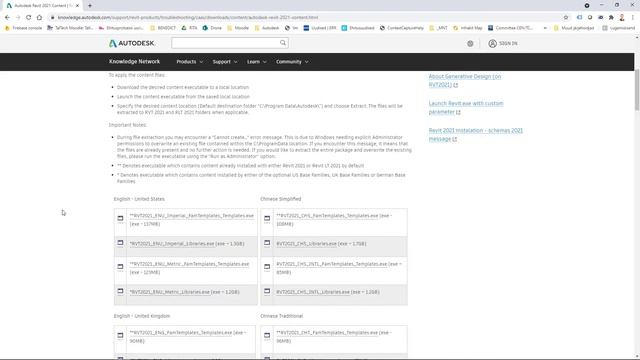Click download icon for CHS INTL Libraries row
The image size is (640, 360).
pyautogui.click(x=267, y=291)
